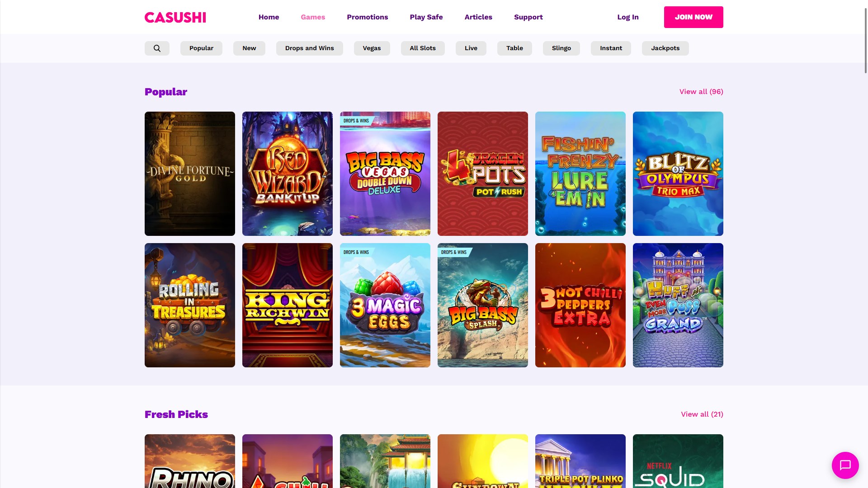Click the page vertical scrollbar
The width and height of the screenshot is (868, 488).
[x=866, y=40]
